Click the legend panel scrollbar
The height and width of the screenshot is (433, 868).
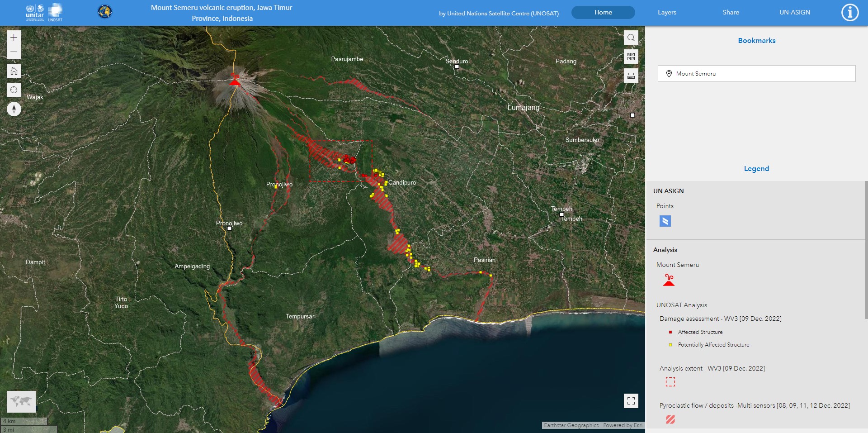click(866, 249)
